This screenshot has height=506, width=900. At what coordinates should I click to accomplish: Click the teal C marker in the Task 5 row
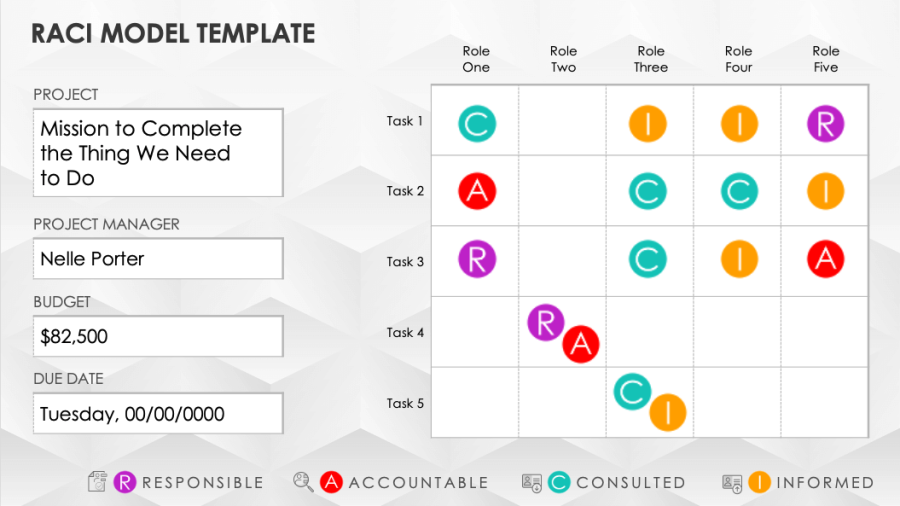coord(632,391)
